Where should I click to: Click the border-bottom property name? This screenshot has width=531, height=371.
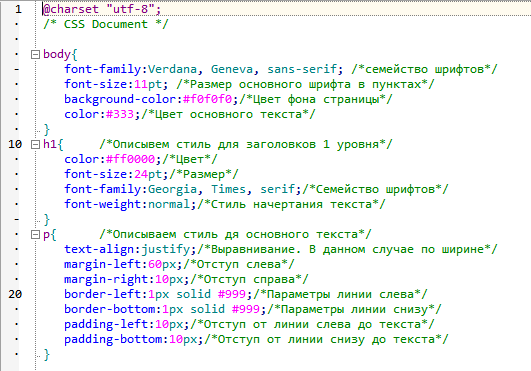point(109,309)
